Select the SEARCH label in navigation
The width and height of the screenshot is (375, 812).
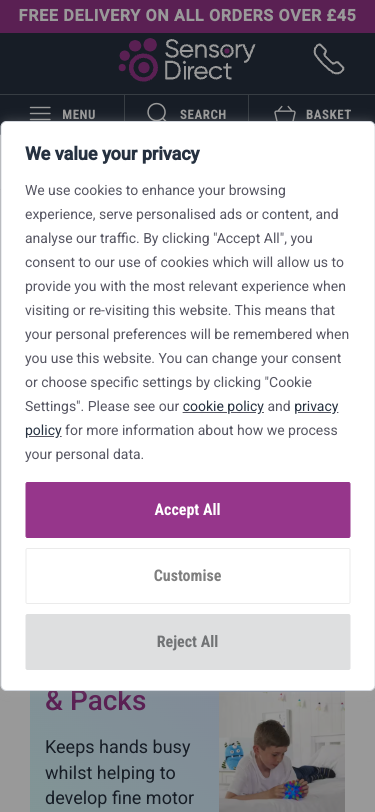pyautogui.click(x=203, y=114)
